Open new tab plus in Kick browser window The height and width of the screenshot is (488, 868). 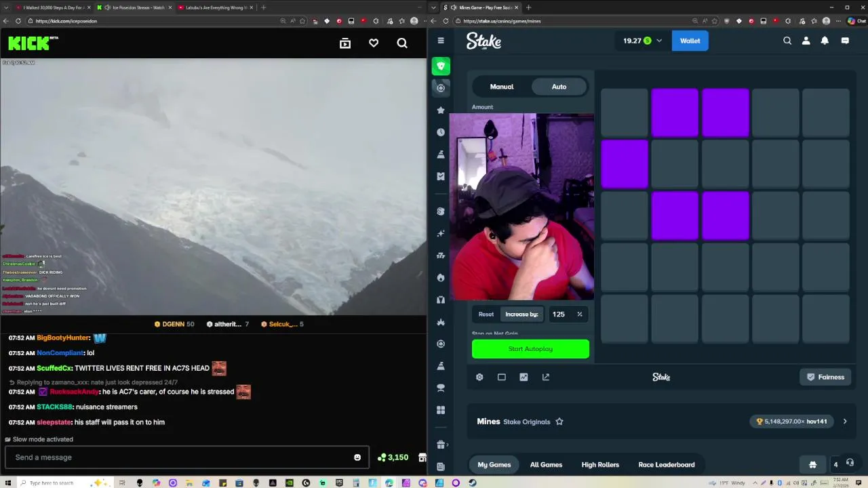pos(263,7)
